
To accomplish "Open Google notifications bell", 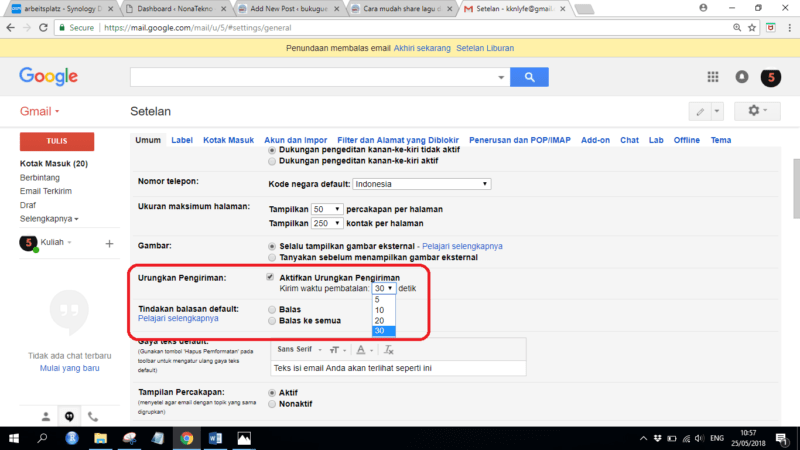I will (742, 77).
